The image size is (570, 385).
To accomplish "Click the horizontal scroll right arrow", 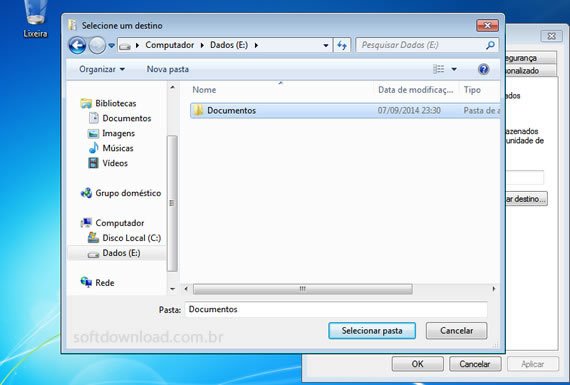I will click(x=494, y=289).
